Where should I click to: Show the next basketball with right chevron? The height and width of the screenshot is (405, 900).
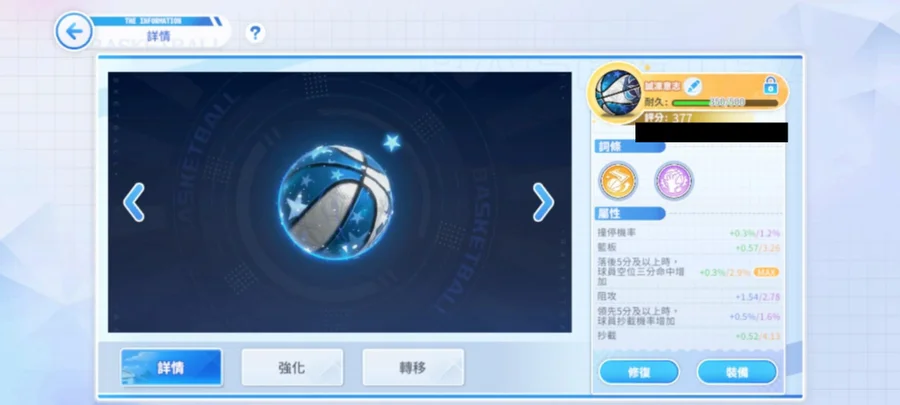click(x=543, y=202)
